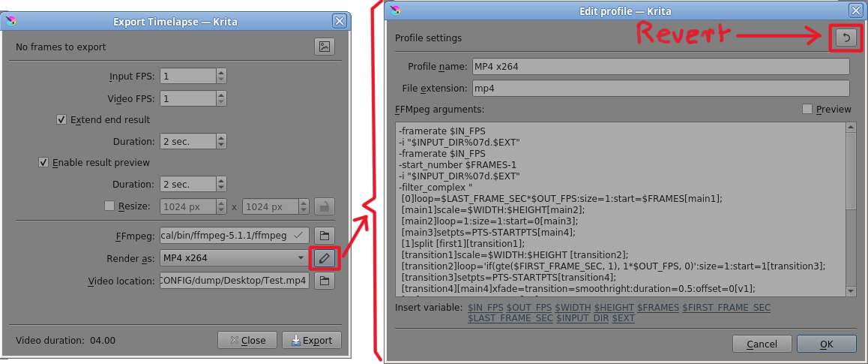The image size is (868, 364).
Task: Click inside the FFMpeg arguments text area
Action: 620,209
